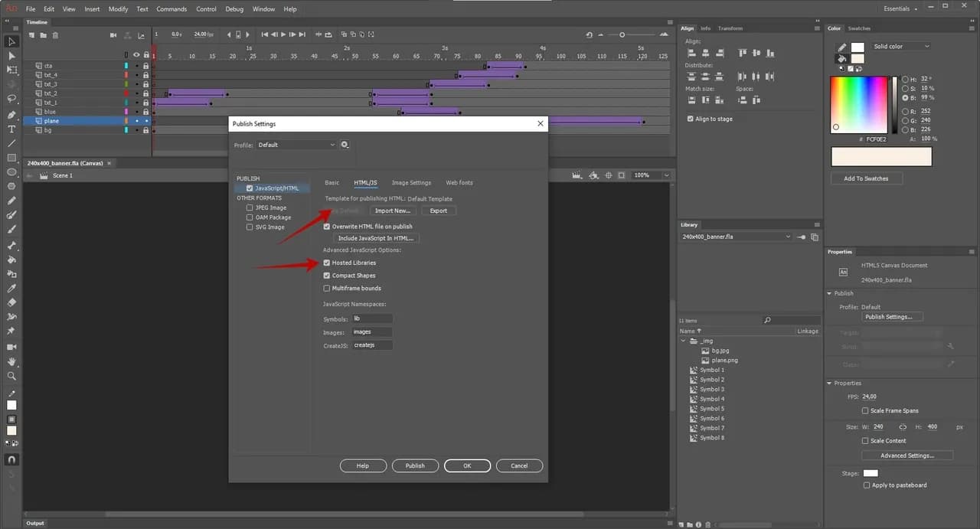Click Include JavaScript In HTML... button
980x529 pixels.
(x=376, y=238)
